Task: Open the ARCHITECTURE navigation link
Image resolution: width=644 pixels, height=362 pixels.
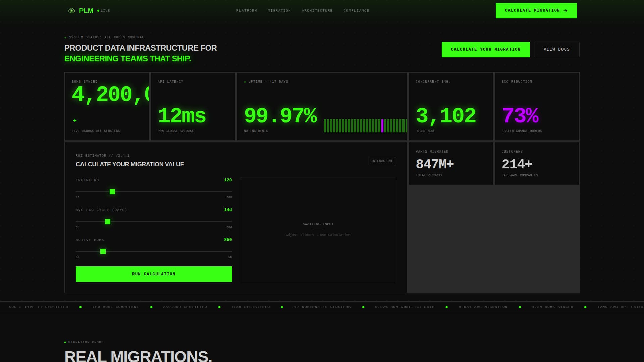Action: (317, 10)
